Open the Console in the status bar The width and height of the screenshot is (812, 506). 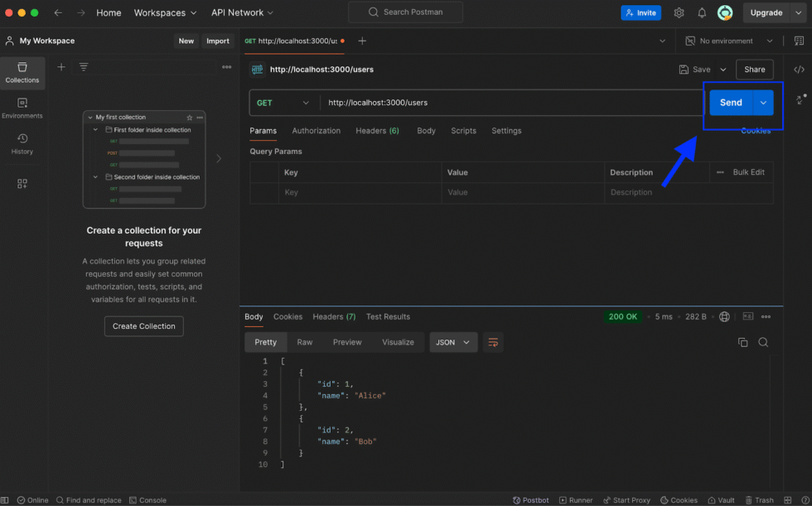tap(147, 500)
